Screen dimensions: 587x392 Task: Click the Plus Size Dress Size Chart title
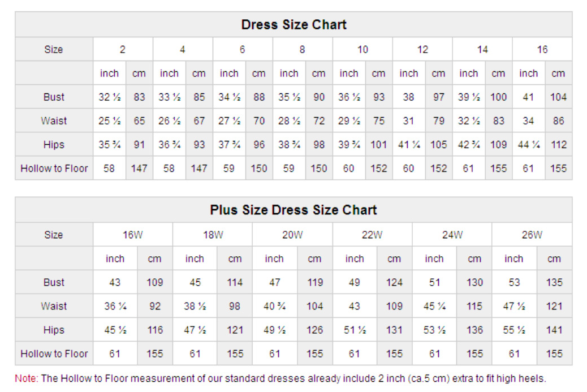pyautogui.click(x=293, y=210)
